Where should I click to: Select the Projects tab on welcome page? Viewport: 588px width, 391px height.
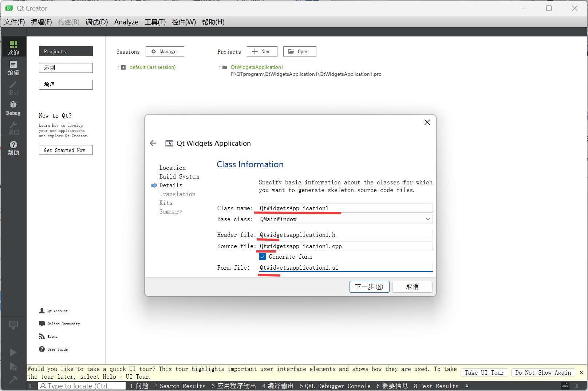coord(66,51)
